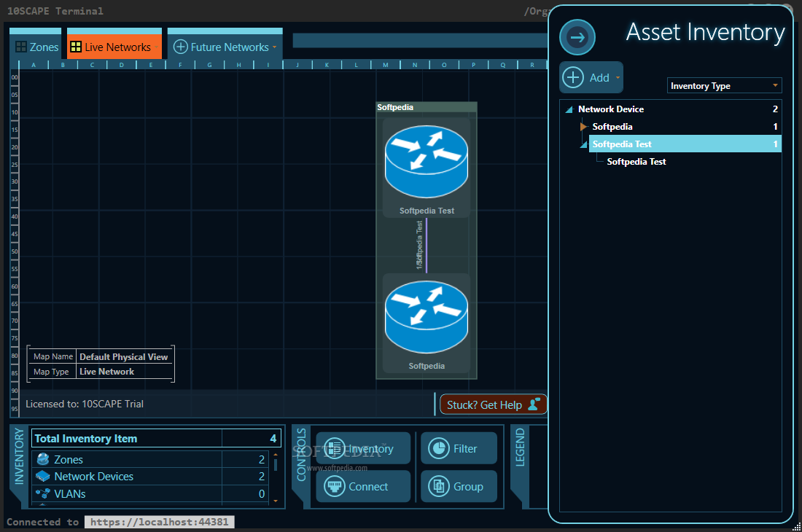Open the Inventory control button
Image resolution: width=802 pixels, height=532 pixels.
point(363,448)
